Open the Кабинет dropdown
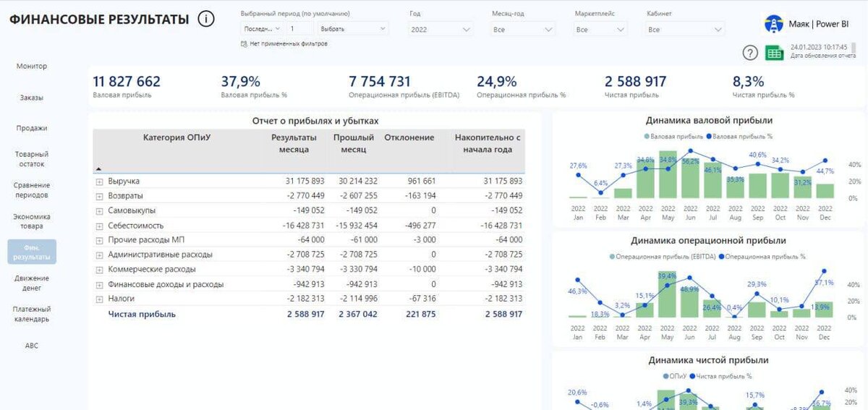Image resolution: width=868 pixels, height=410 pixels. click(685, 30)
